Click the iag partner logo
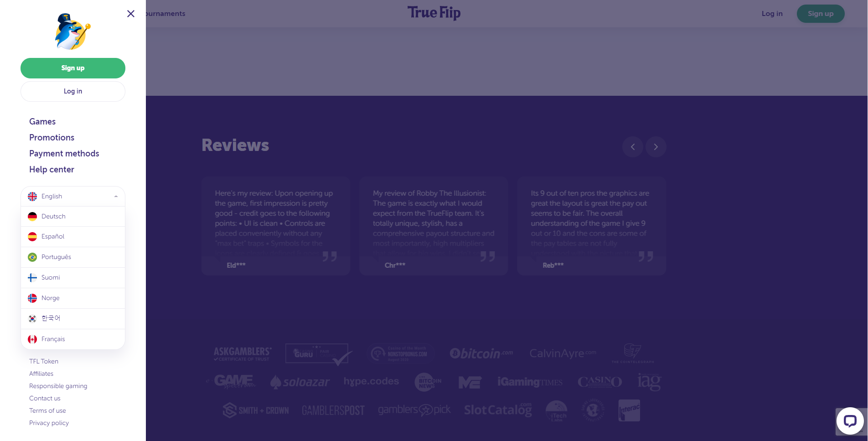 pyautogui.click(x=649, y=382)
